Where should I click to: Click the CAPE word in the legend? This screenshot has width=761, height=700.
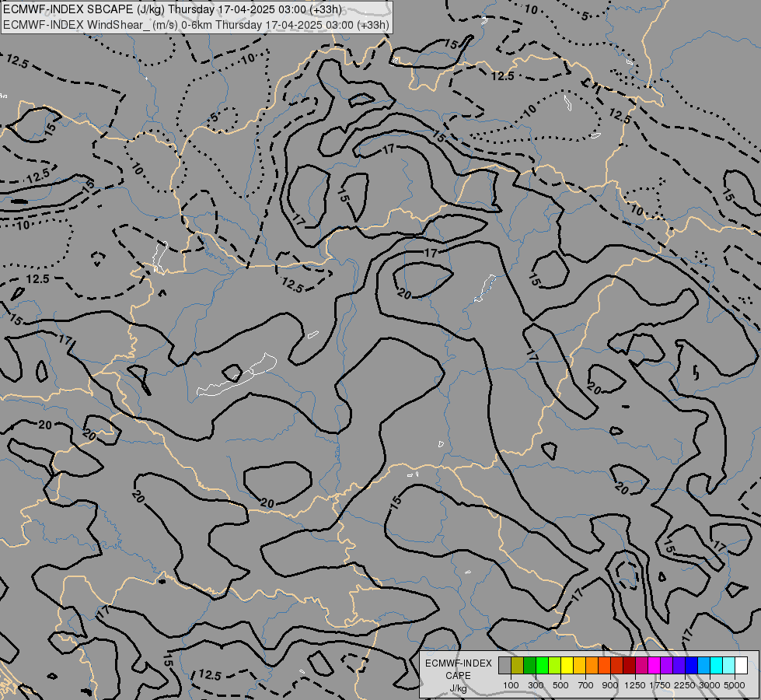pos(458,676)
